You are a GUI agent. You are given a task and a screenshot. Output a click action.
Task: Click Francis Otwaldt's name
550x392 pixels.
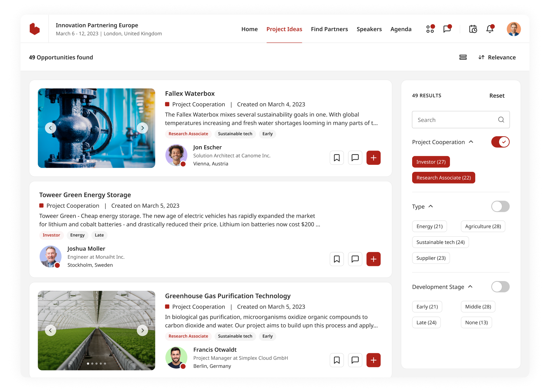(x=215, y=350)
